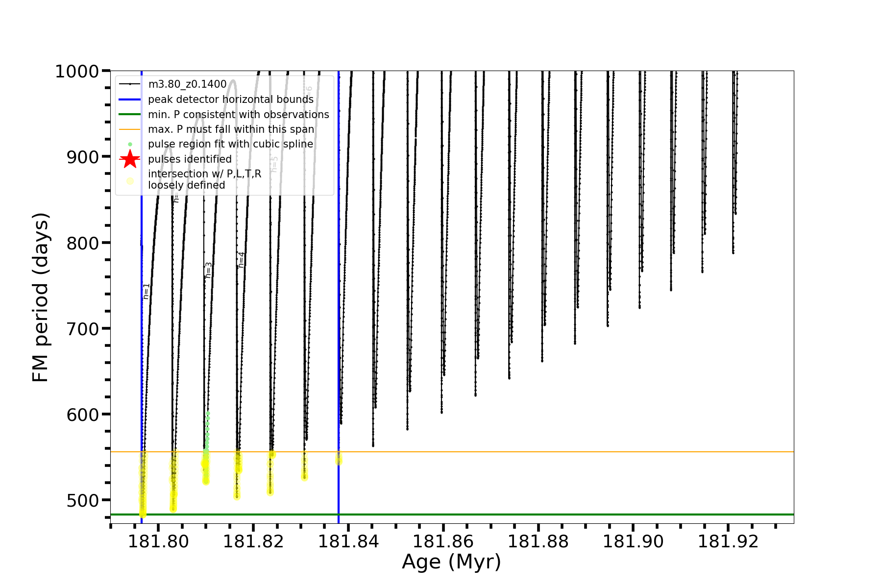Screen dimensions: 882x588
Task: Click the n=1 pulse annotation
Action: (x=146, y=291)
